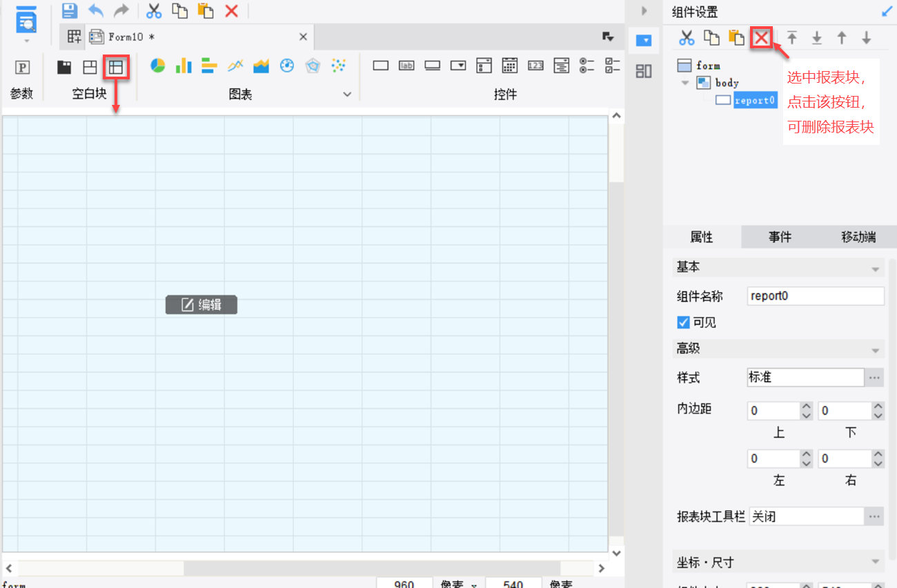Image resolution: width=897 pixels, height=588 pixels.
Task: Click the Save icon in top toolbar
Action: (x=70, y=10)
